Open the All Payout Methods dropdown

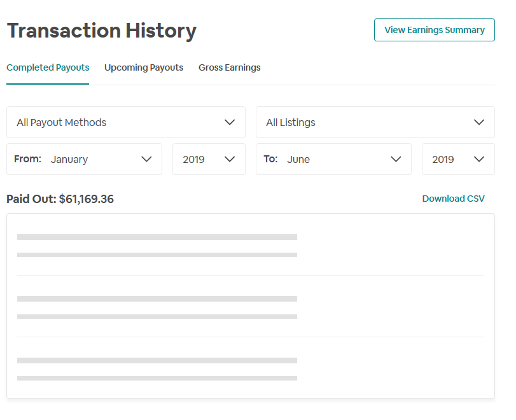click(x=126, y=122)
